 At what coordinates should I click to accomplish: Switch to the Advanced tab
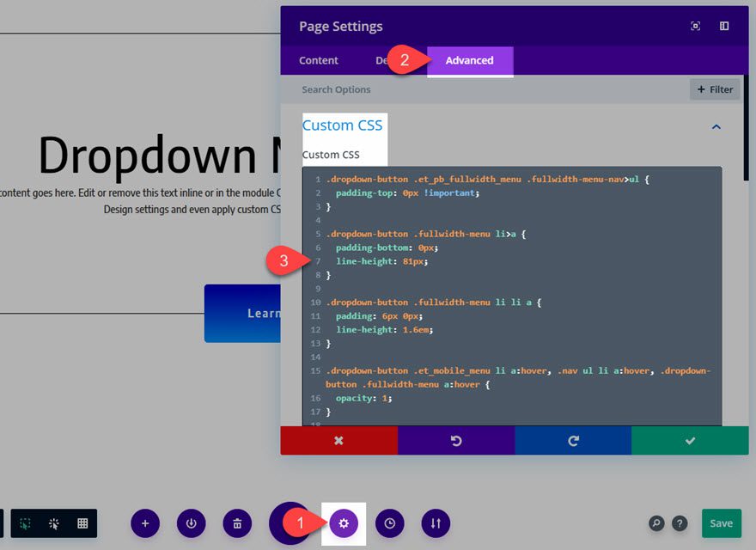tap(470, 60)
